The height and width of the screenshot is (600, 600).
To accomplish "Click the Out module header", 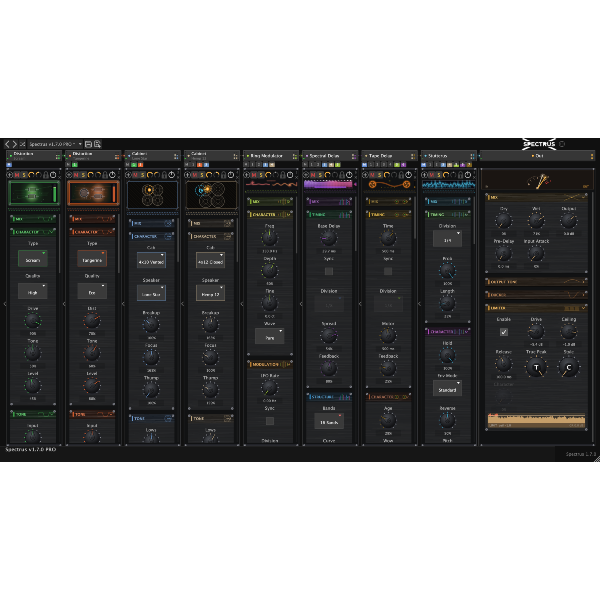I will pyautogui.click(x=537, y=156).
